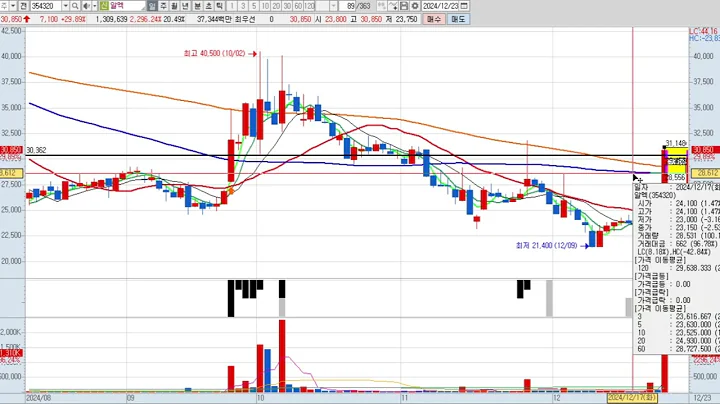
Task: Select the 일 daily chart period
Action: [152, 6]
